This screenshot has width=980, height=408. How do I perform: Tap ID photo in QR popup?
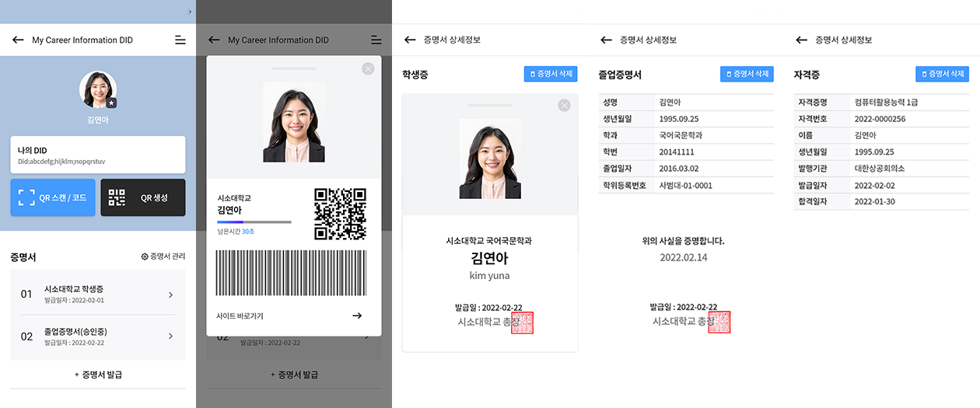tap(294, 122)
